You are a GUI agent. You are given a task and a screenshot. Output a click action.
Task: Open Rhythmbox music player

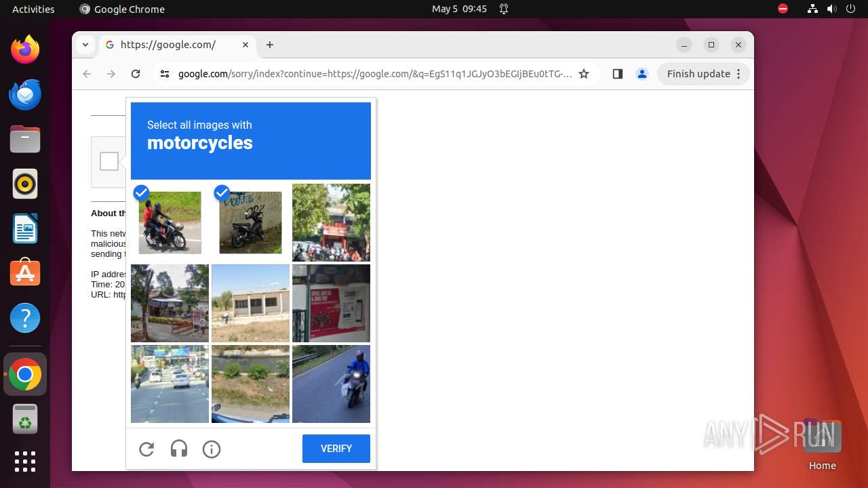point(25,184)
